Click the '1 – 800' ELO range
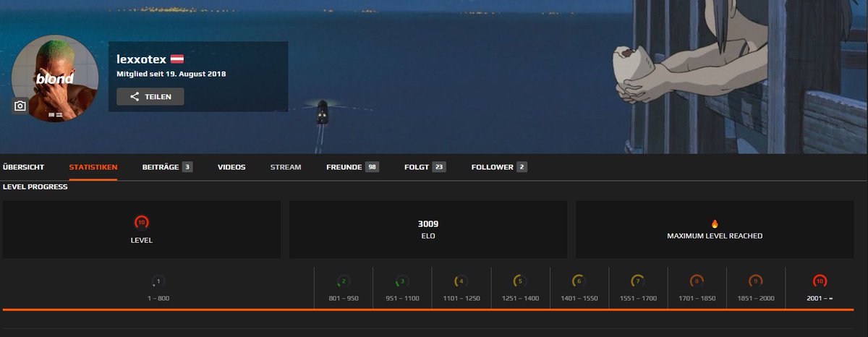 158,298
